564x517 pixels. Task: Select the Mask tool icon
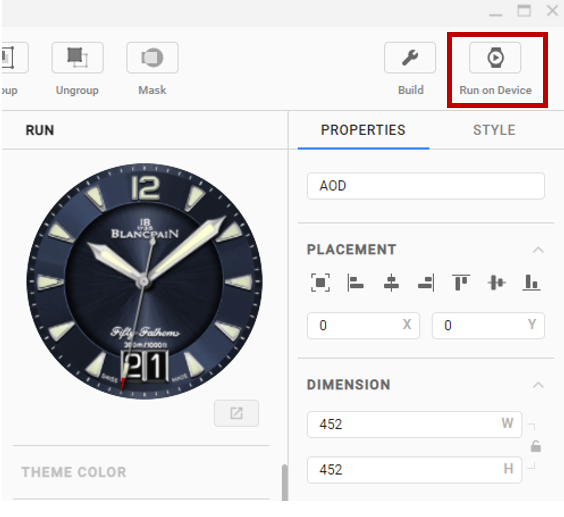152,58
